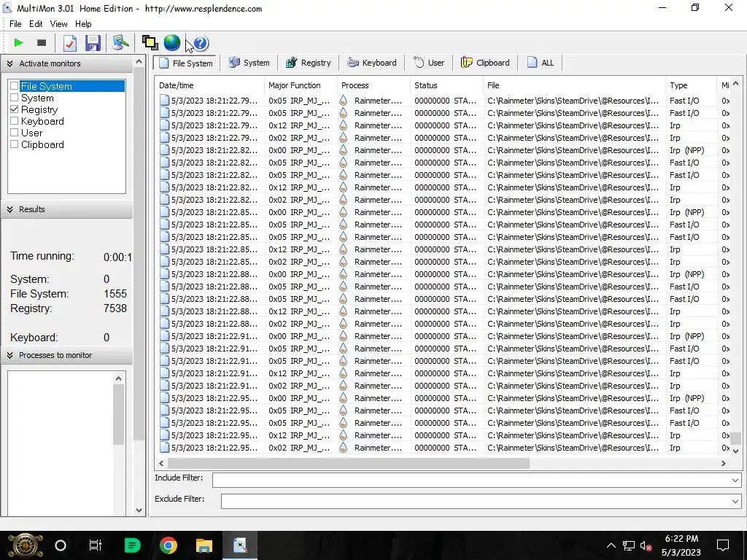Stop monitoring with the black stop button
The width and height of the screenshot is (747, 560).
(x=42, y=43)
